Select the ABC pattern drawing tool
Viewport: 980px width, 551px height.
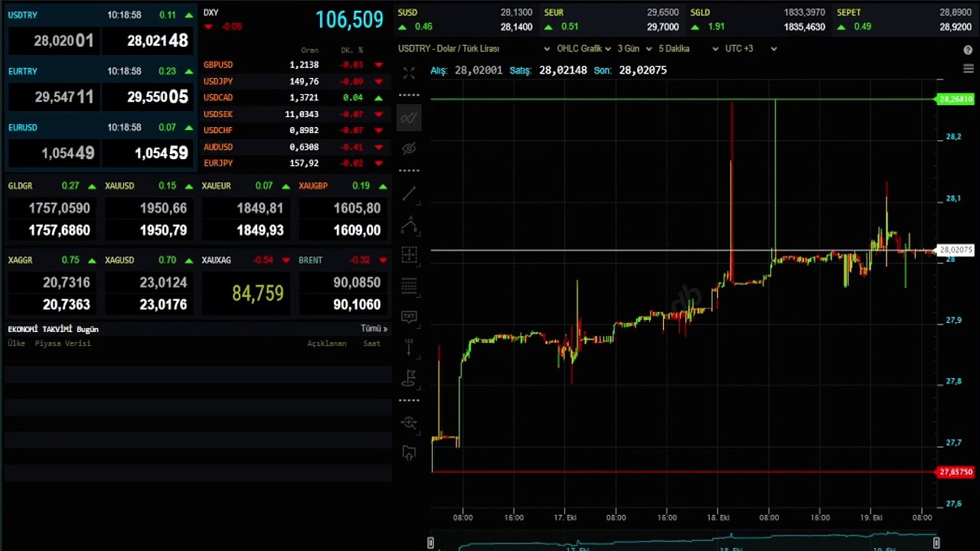pyautogui.click(x=409, y=224)
